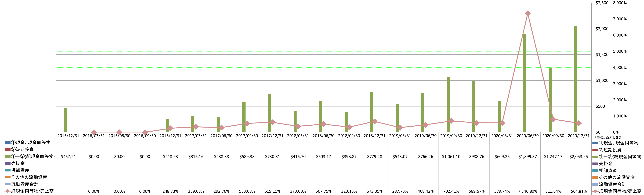Click the 702.41% cell

coord(451,191)
